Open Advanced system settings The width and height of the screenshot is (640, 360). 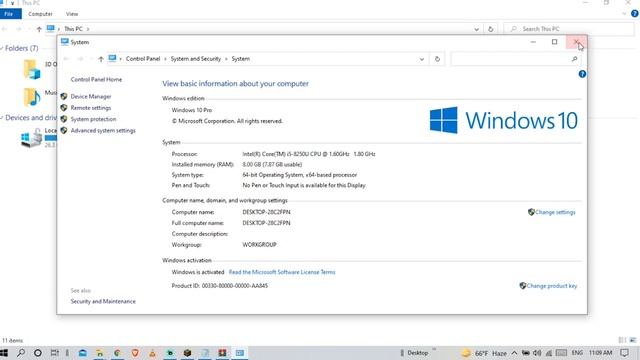[x=103, y=131]
